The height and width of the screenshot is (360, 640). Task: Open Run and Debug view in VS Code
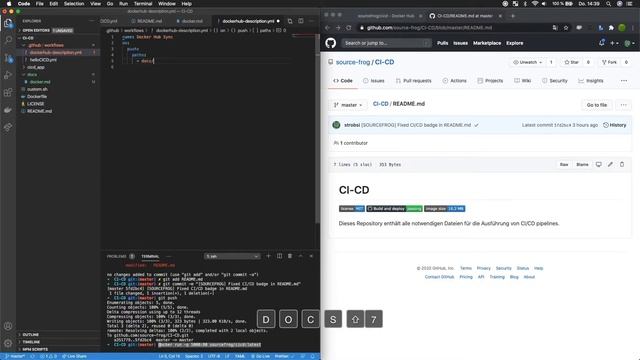8,75
